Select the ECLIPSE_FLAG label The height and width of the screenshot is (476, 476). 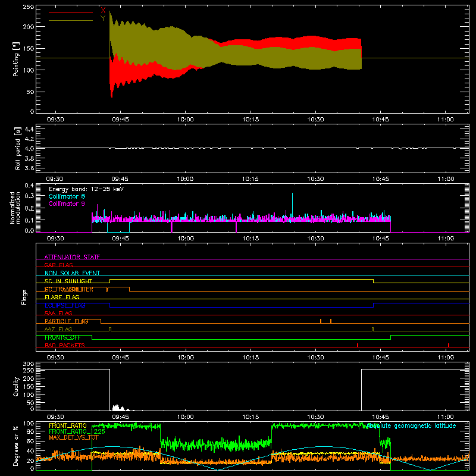[x=65, y=305]
